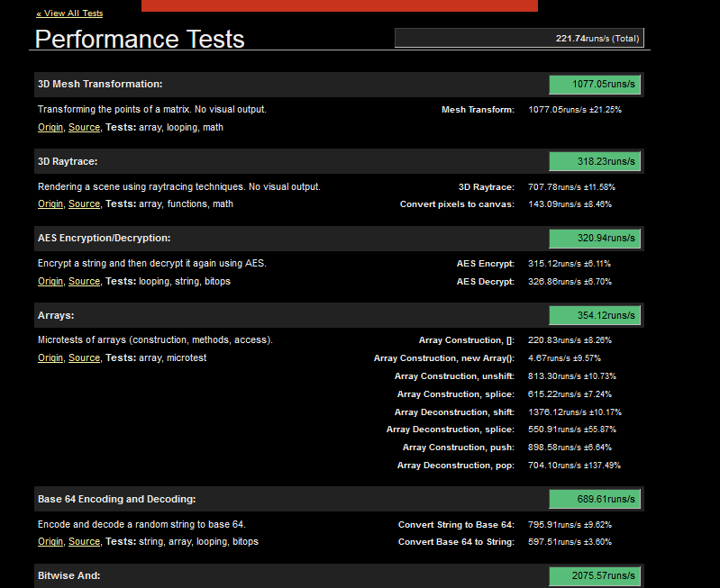Image resolution: width=720 pixels, height=588 pixels.
Task: Open Origin link under Arrays section
Action: point(50,357)
